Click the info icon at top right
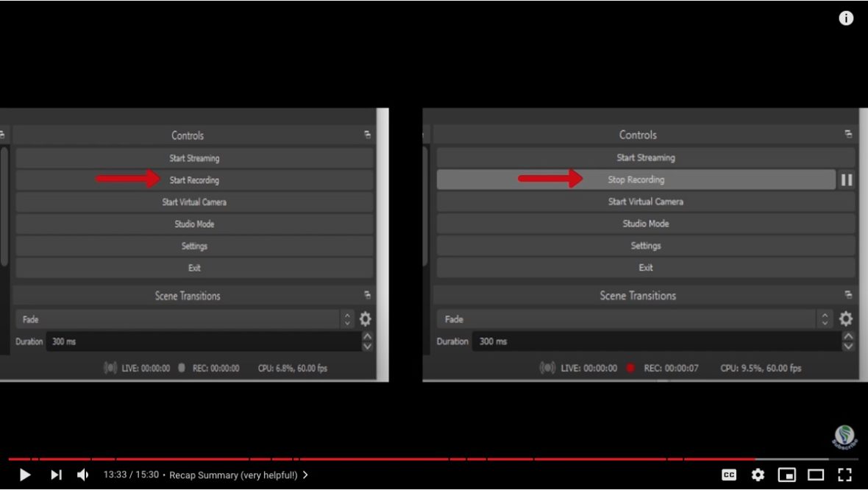868x490 pixels. pyautogui.click(x=845, y=18)
